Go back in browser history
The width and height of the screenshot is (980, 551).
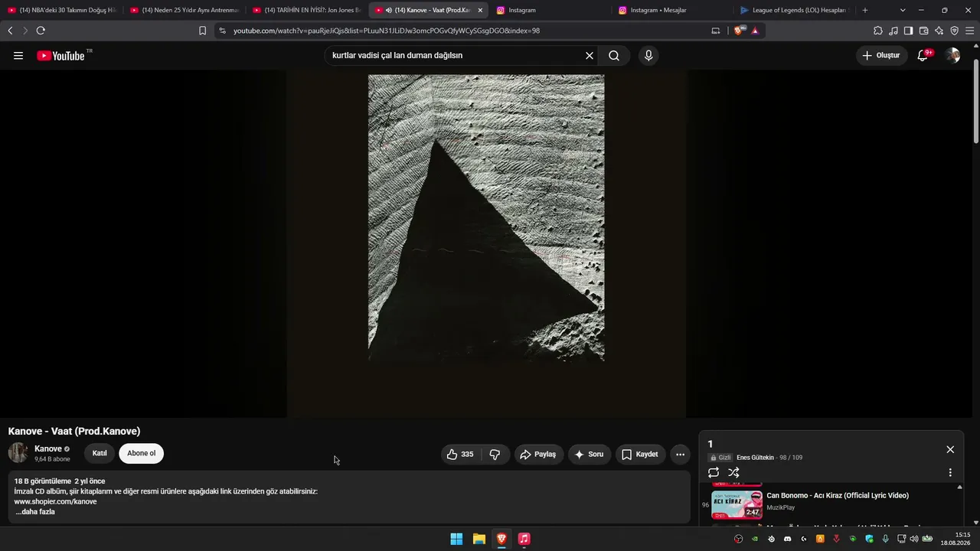10,31
